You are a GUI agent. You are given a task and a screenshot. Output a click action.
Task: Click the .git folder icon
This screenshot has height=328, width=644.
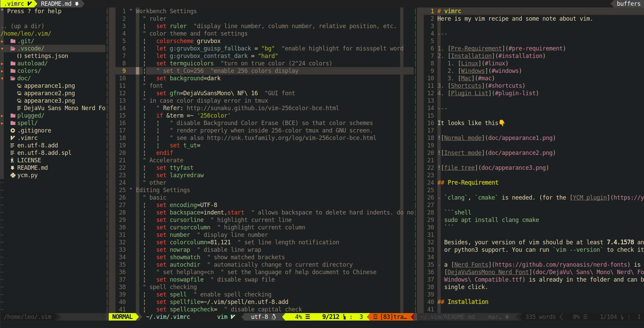pos(13,41)
